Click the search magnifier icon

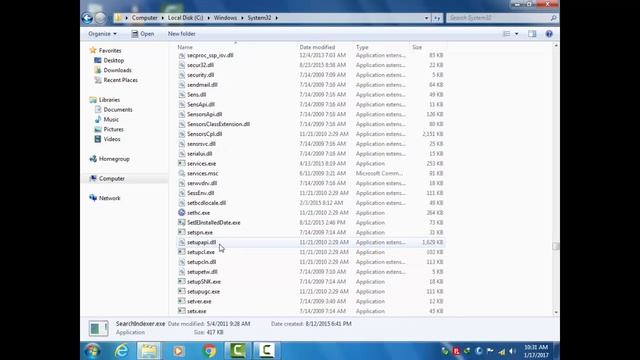click(553, 18)
